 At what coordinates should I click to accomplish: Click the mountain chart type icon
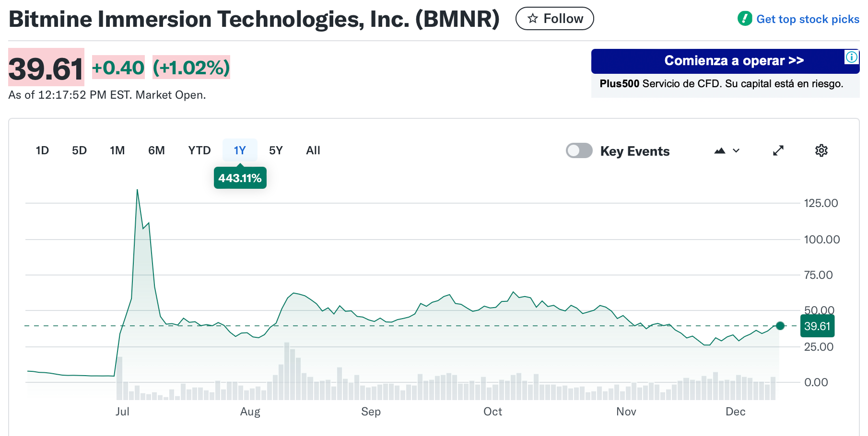coord(719,151)
